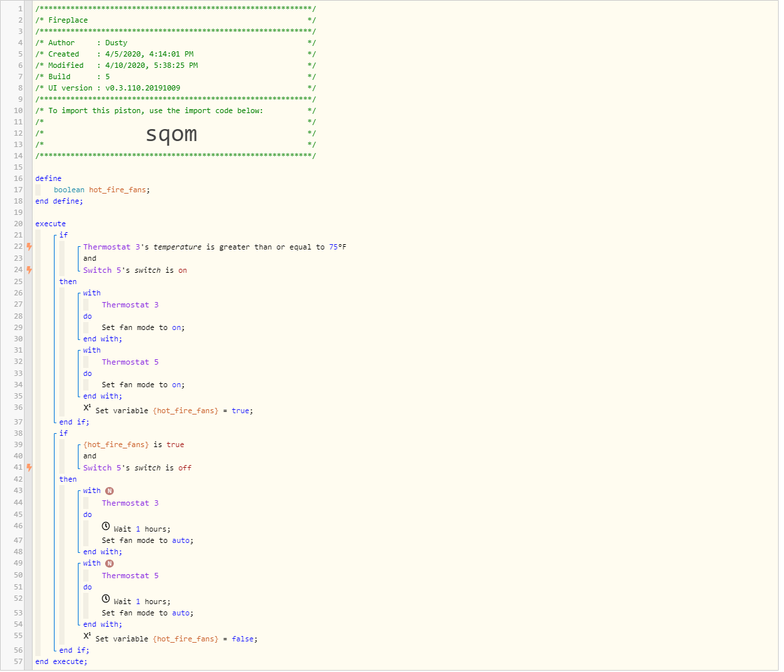Click 'Set fan mode to auto;' on line 47
This screenshot has width=784, height=672.
[148, 541]
